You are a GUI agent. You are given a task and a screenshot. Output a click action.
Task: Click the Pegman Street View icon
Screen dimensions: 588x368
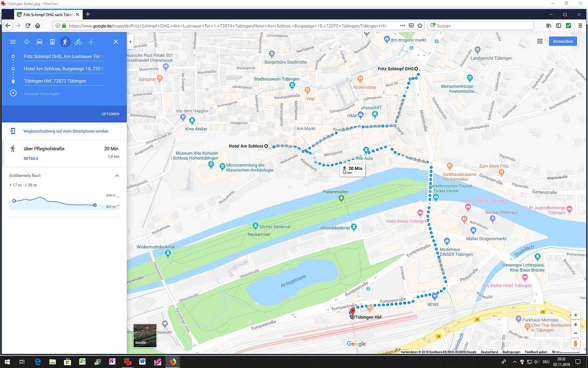(575, 343)
